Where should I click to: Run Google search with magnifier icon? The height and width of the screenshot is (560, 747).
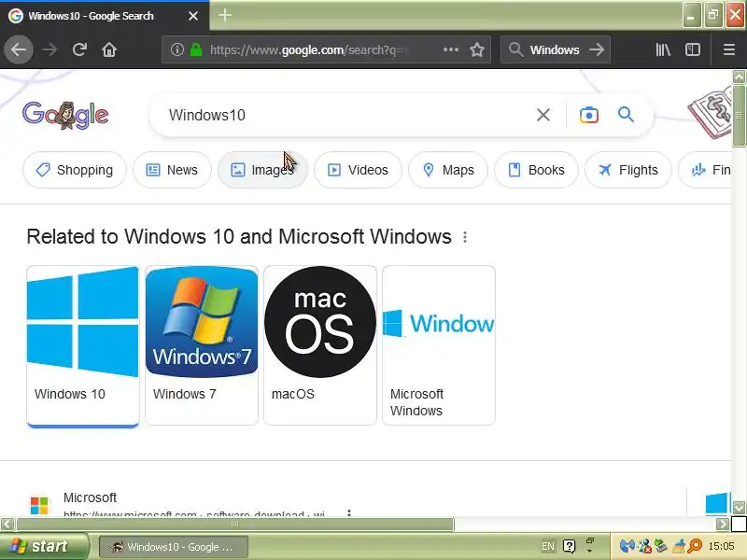click(626, 115)
